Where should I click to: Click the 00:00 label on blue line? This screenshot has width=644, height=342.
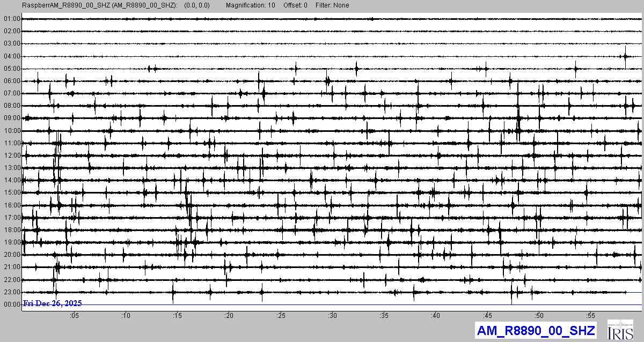11,304
